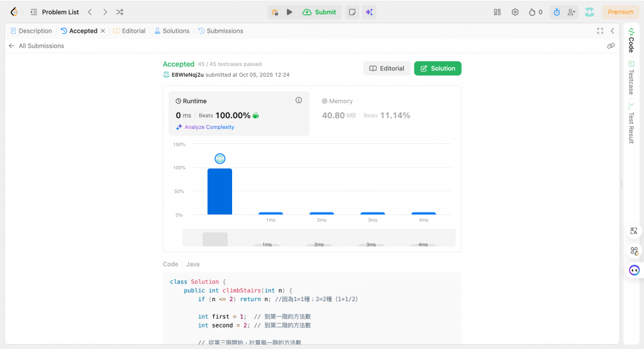
Task: Open the user profile avatar
Action: (589, 12)
